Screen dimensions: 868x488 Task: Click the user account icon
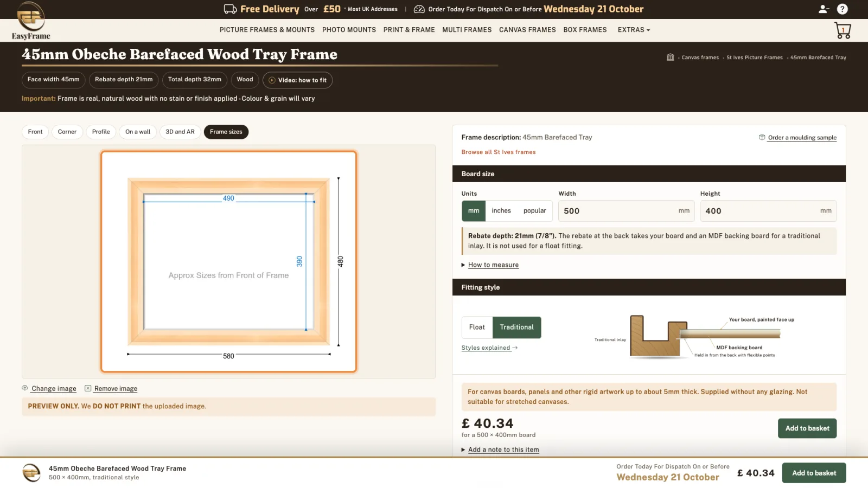[x=824, y=9]
